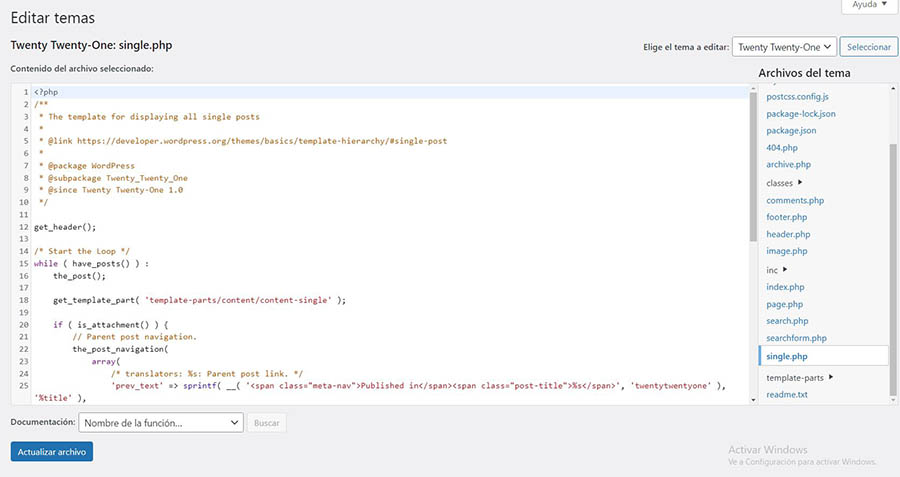Expand the template-parts folder arrow

tap(831, 377)
